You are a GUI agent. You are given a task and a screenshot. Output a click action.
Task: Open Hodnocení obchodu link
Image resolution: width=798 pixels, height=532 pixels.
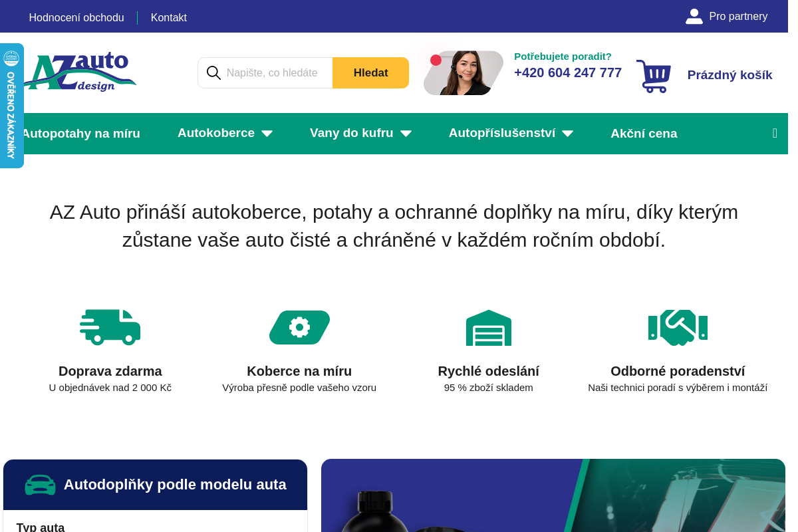click(76, 18)
